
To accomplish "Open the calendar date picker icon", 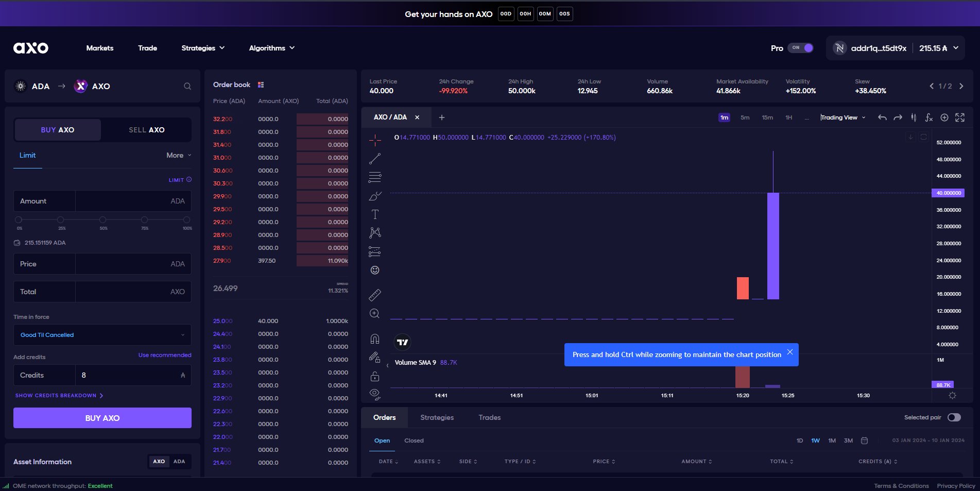I will click(865, 441).
